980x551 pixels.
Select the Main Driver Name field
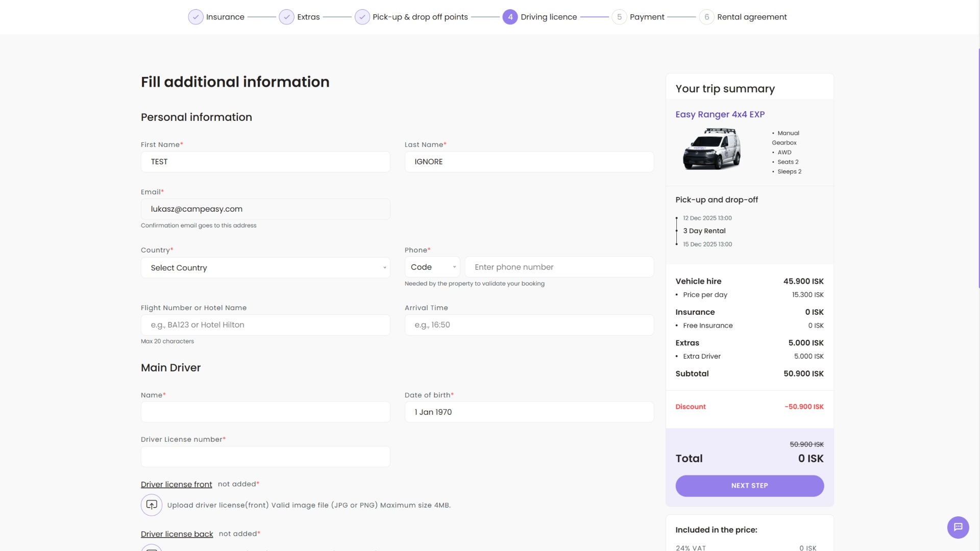point(265,412)
